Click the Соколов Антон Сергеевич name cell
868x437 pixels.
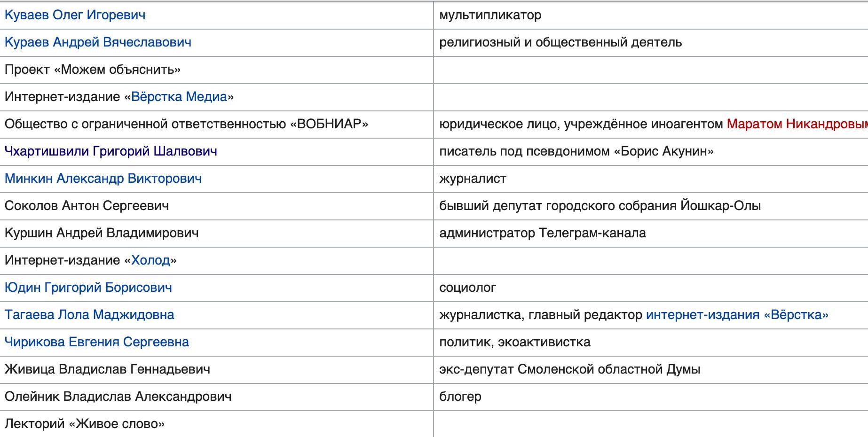pyautogui.click(x=87, y=206)
